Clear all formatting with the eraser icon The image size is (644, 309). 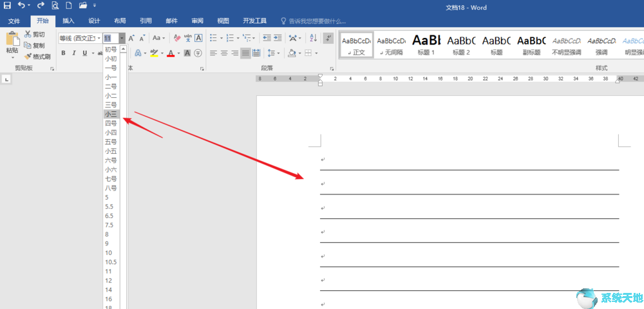177,38
